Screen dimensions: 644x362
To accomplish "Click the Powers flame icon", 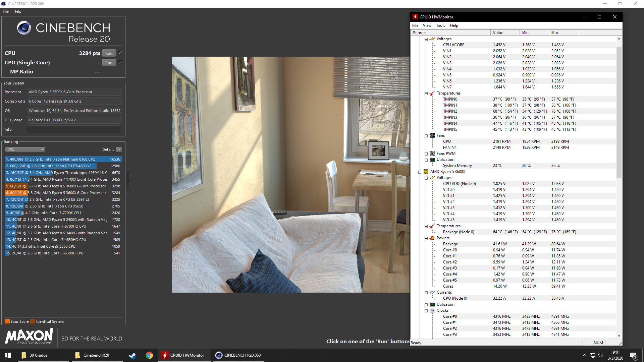I will pos(432,238).
